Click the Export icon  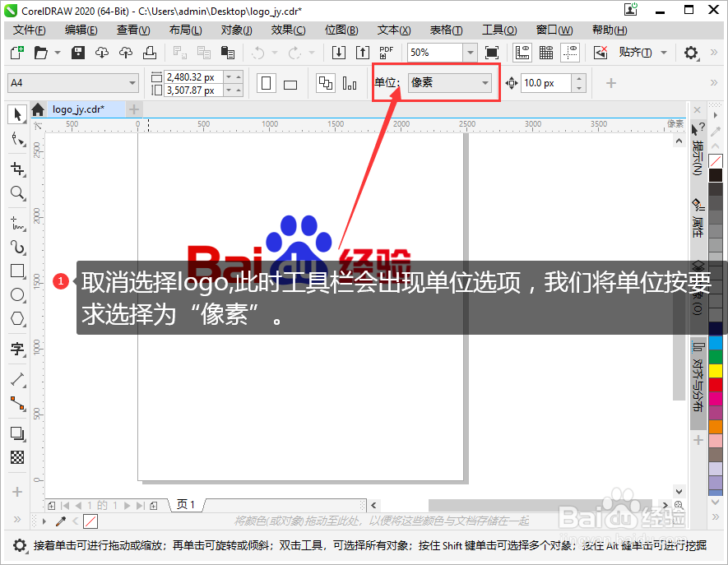pos(363,53)
